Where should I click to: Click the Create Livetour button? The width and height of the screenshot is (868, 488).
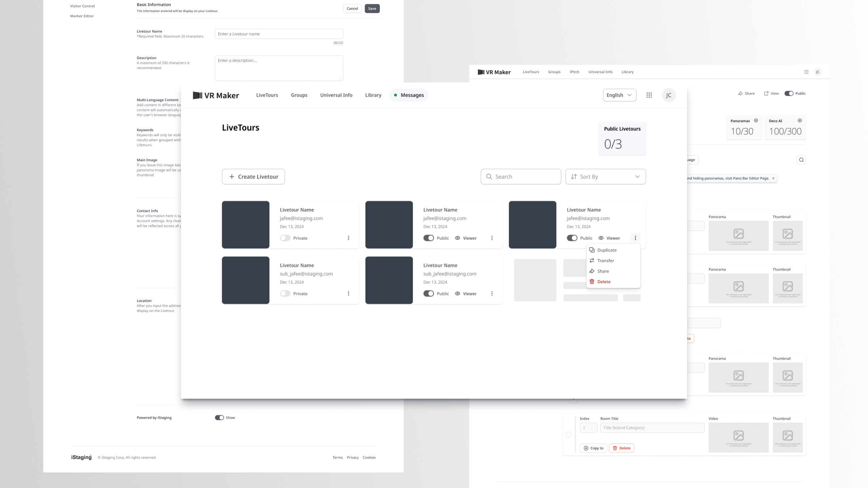(x=253, y=176)
